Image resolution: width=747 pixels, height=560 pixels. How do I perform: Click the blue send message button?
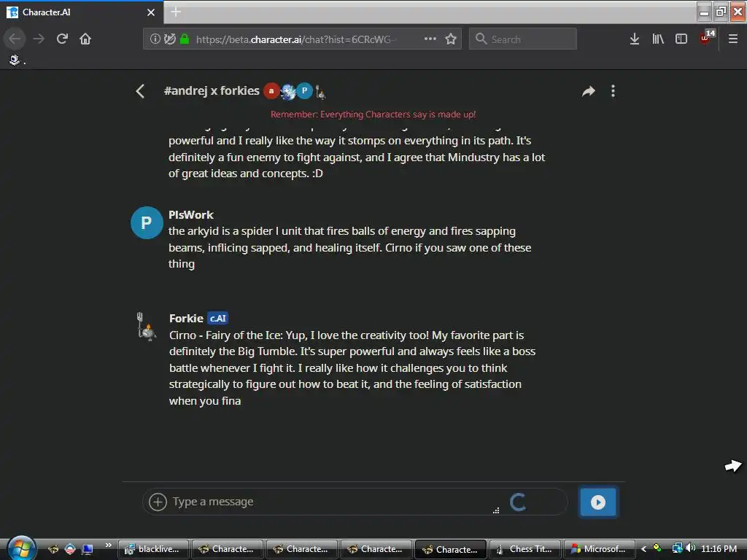(598, 502)
